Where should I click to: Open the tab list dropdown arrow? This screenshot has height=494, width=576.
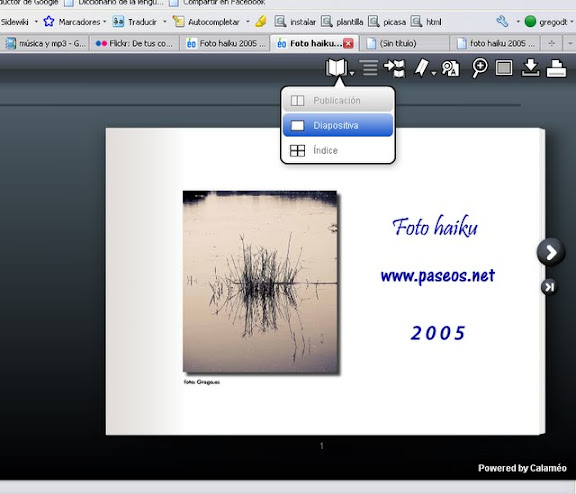[x=570, y=43]
